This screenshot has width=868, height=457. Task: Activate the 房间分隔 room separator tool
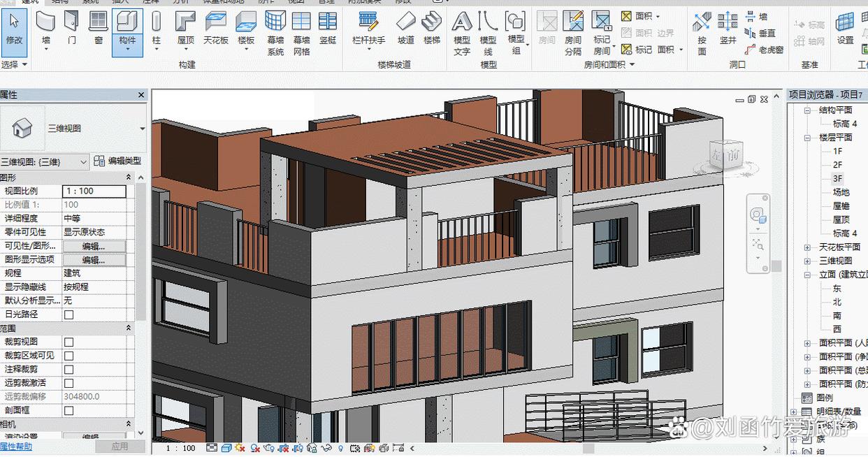(x=573, y=34)
